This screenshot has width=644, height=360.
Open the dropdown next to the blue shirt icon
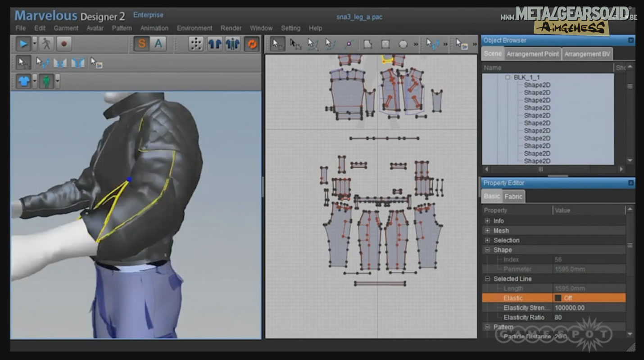pos(35,81)
